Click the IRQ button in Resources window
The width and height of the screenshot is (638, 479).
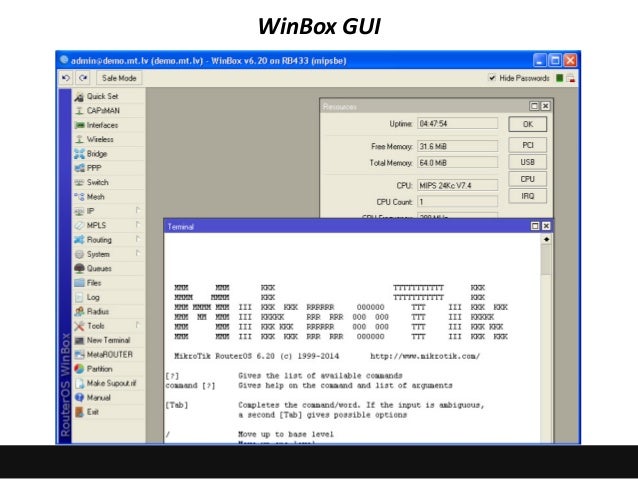527,196
